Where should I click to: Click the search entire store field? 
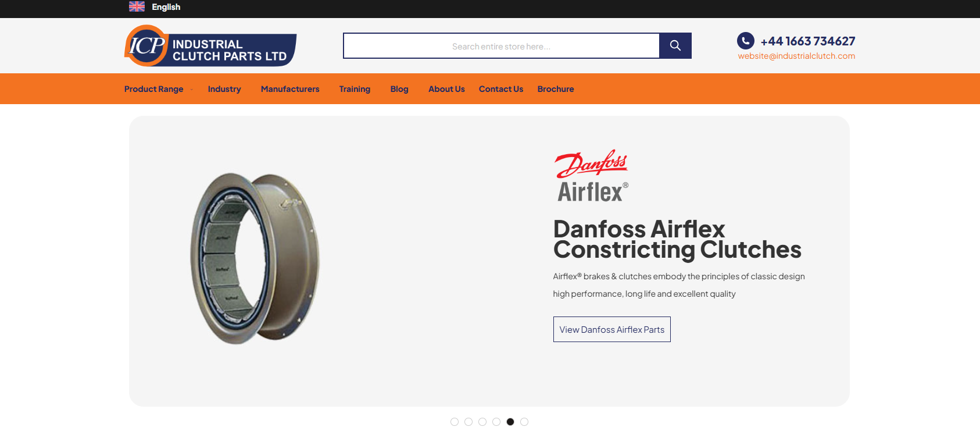(501, 46)
